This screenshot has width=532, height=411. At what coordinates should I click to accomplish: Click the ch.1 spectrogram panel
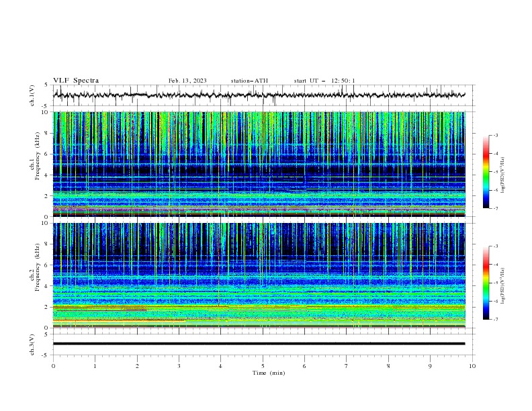point(259,164)
